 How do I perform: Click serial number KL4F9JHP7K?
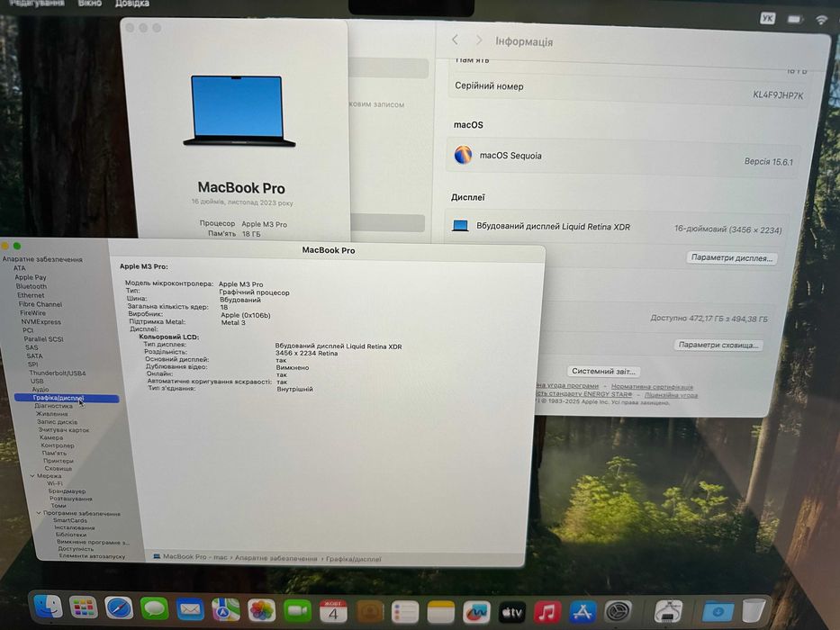coord(778,94)
